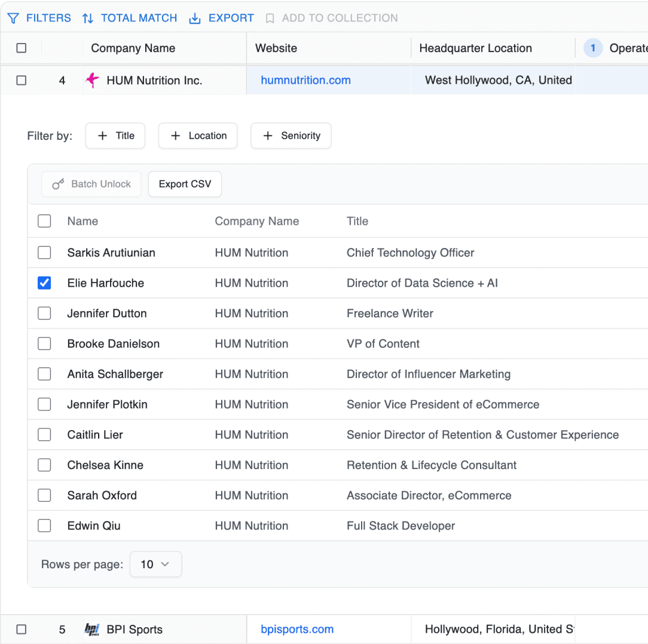This screenshot has width=648, height=644.
Task: Check Jennifer Dutton's checkbox
Action: pyautogui.click(x=44, y=313)
